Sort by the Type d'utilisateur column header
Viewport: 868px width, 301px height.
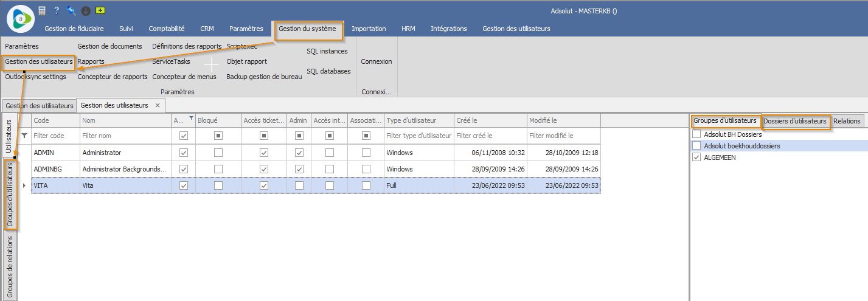[x=419, y=120]
